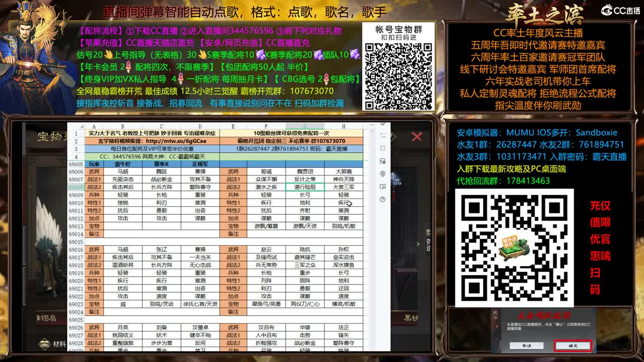Select cell 汉董卓

tap(200, 327)
